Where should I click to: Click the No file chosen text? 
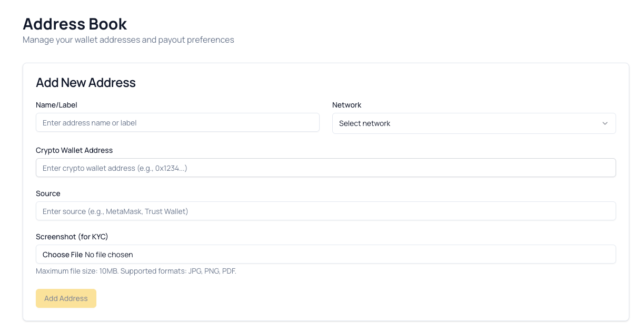click(x=109, y=255)
